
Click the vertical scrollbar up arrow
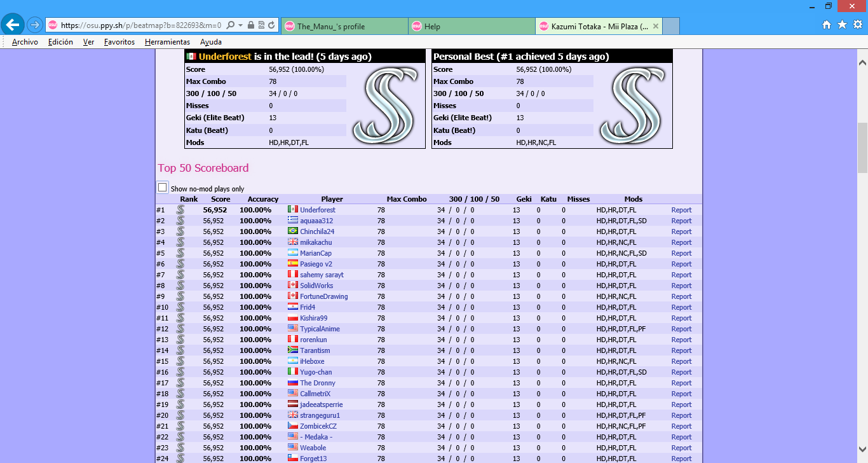pos(862,63)
